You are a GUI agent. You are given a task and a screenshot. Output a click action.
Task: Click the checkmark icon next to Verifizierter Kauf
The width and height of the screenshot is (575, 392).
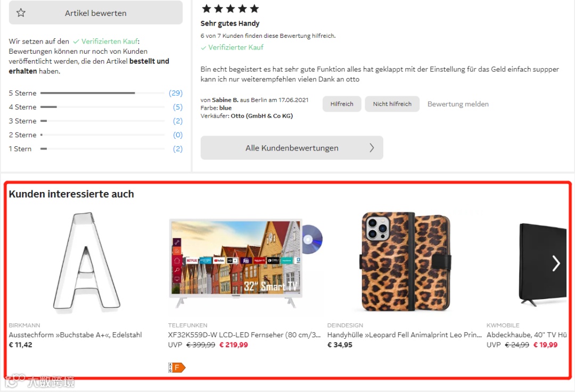pyautogui.click(x=203, y=48)
